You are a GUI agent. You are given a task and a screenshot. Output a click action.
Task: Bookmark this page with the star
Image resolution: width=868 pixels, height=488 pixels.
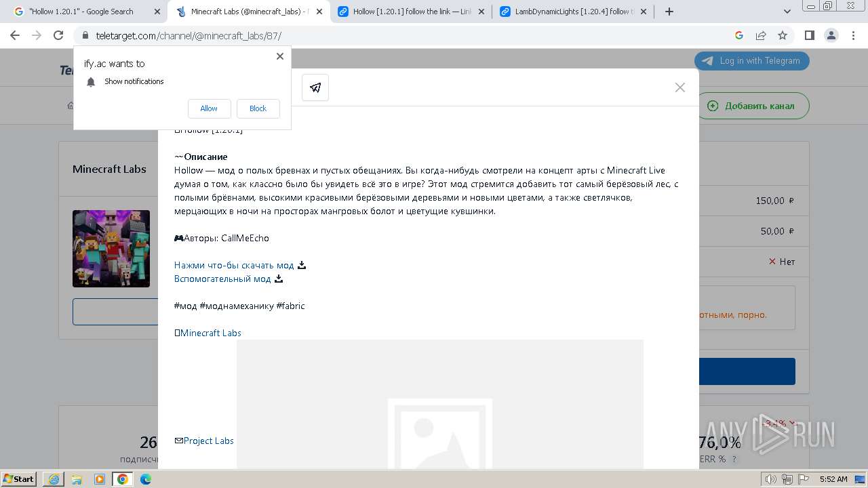[783, 36]
